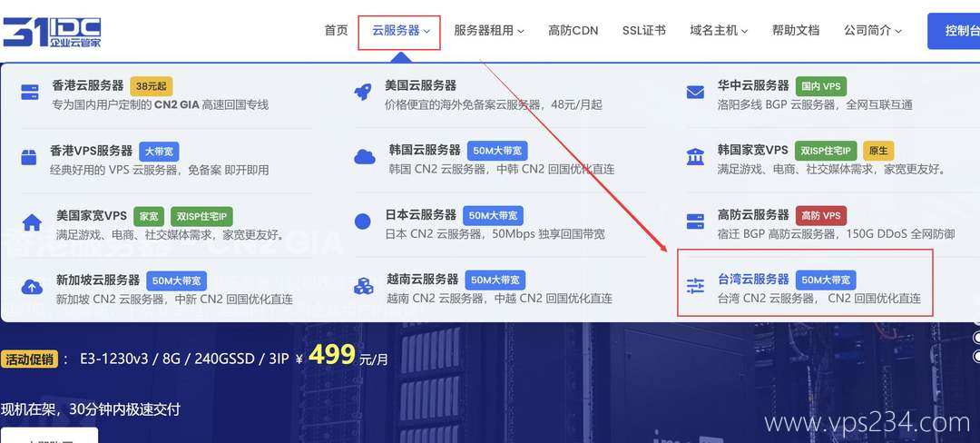The width and height of the screenshot is (980, 443).
Task: Click the envelope icon for 华中云服务器
Action: 695,93
